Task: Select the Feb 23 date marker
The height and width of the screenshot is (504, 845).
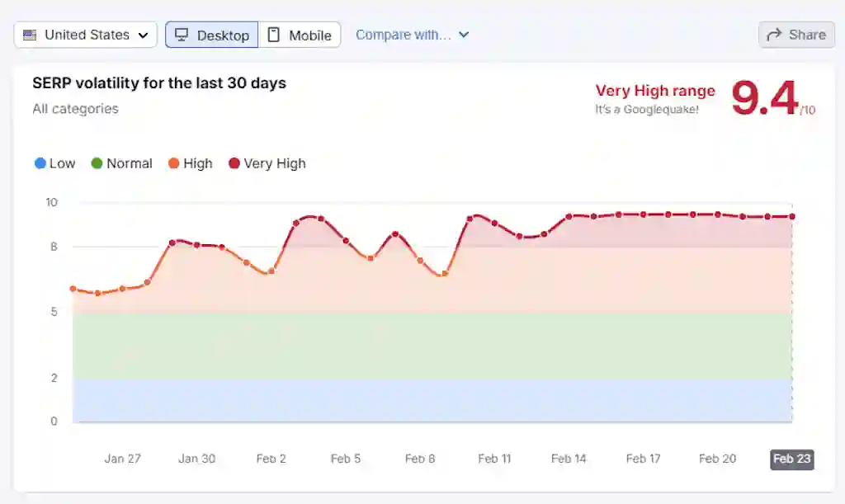Action: pos(791,459)
